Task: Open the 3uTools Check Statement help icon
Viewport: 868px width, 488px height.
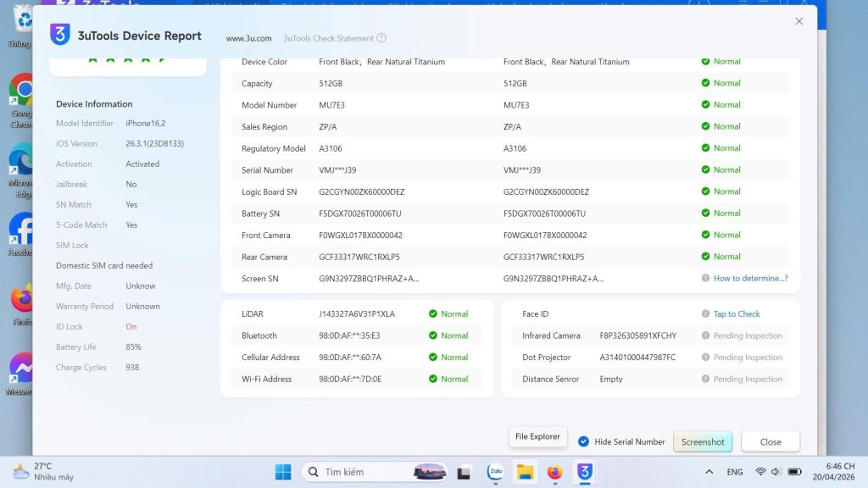Action: [381, 38]
